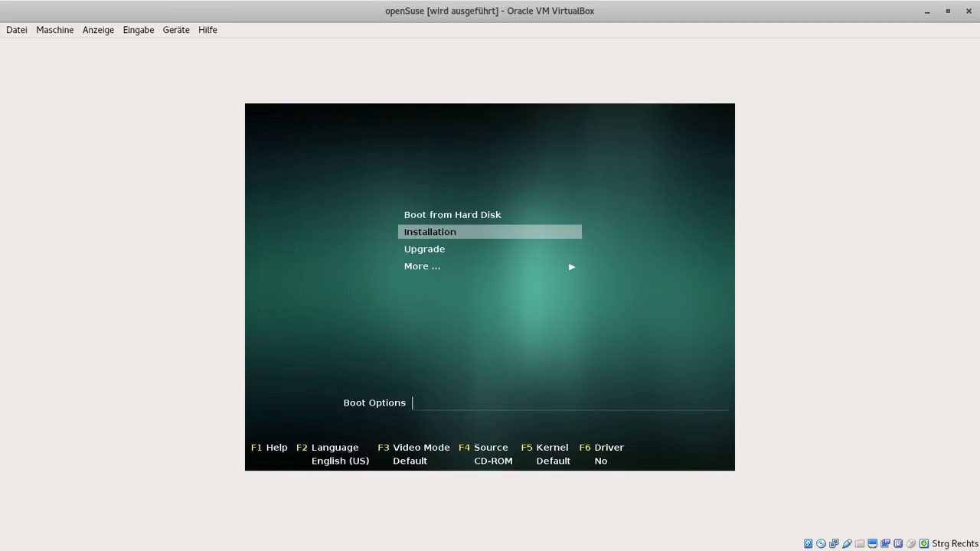980x551 pixels.
Task: Click the openSuse VirtualBox window title
Action: pyautogui.click(x=489, y=11)
